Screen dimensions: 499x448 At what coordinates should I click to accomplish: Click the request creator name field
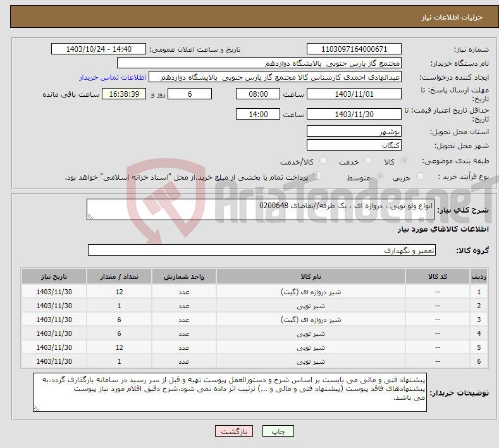(x=275, y=77)
